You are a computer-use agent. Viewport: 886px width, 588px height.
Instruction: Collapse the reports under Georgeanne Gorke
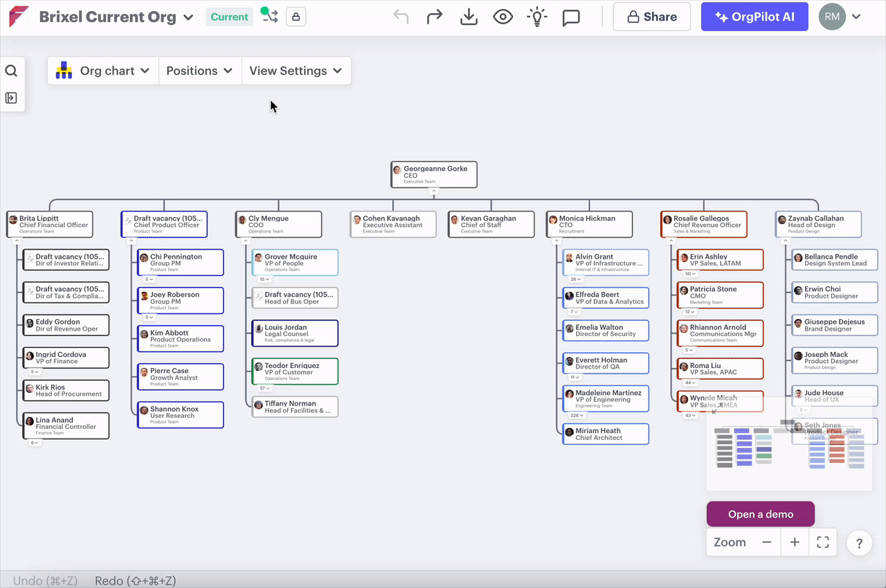coord(434,192)
